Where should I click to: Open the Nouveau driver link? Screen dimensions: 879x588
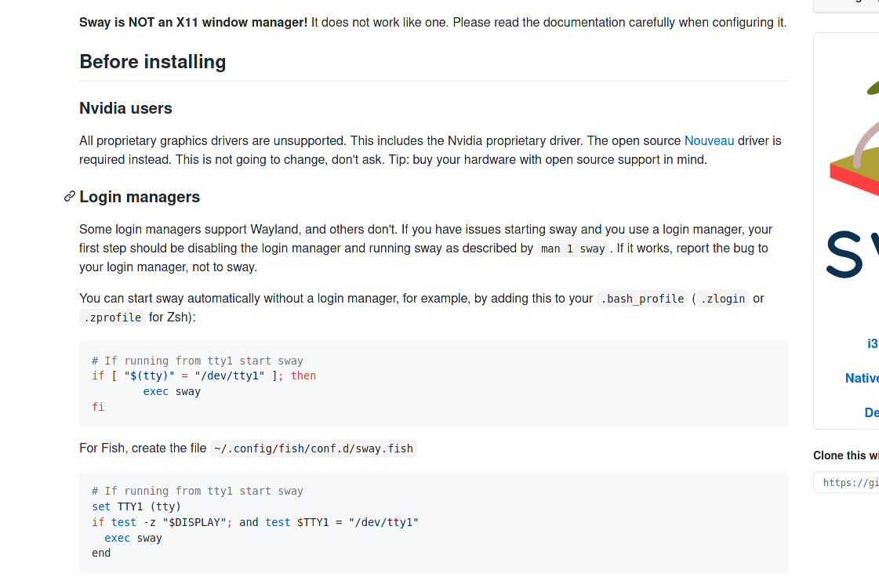[709, 140]
